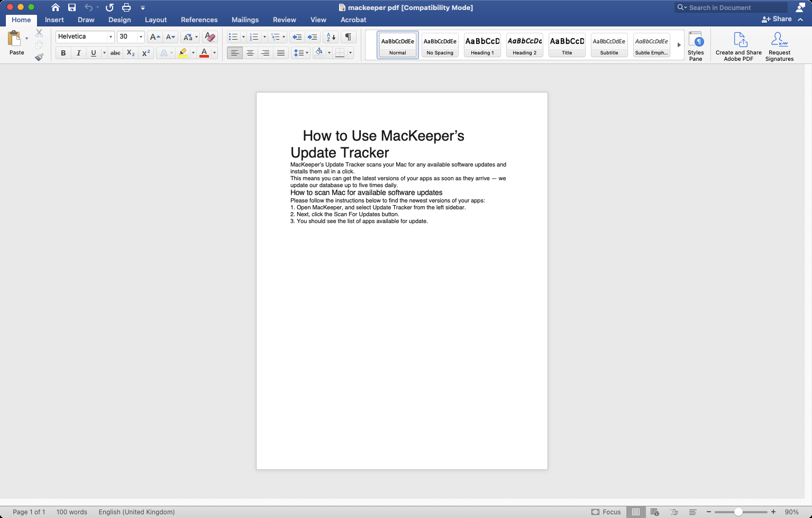Decrease font size with the shrink icon

coord(170,37)
